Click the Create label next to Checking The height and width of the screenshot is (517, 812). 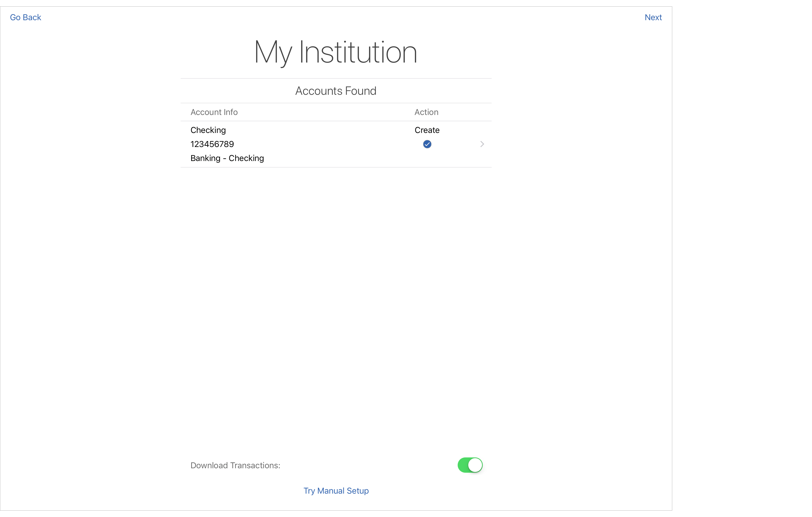tap(427, 130)
